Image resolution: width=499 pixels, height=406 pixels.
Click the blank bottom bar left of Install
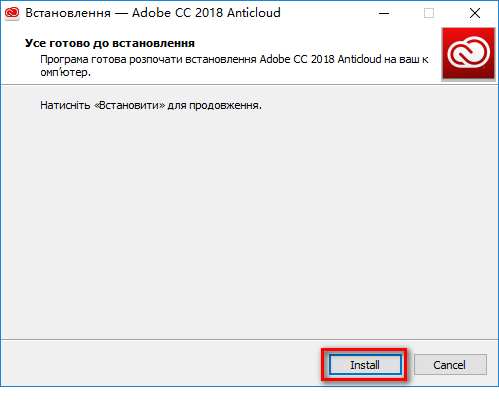point(160,363)
